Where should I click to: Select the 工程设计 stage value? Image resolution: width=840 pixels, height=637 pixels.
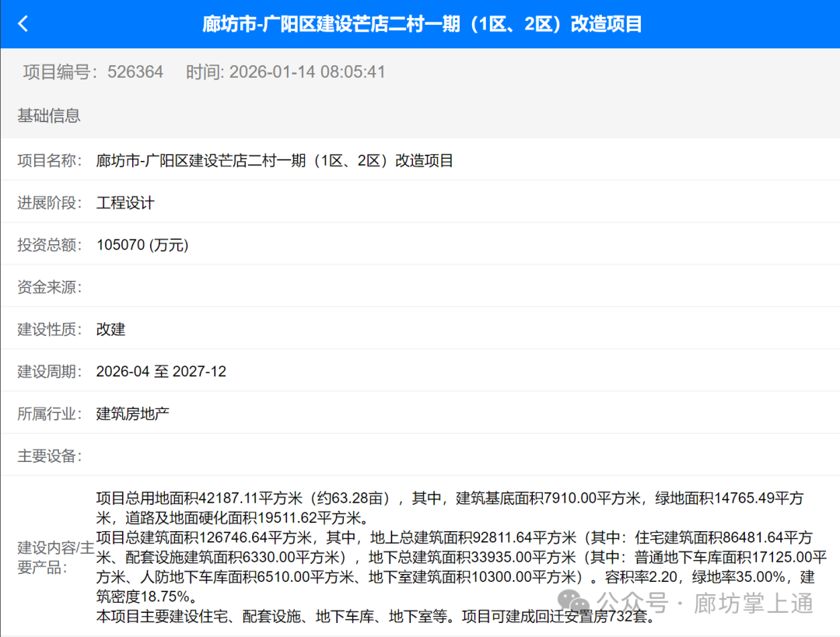pos(125,203)
